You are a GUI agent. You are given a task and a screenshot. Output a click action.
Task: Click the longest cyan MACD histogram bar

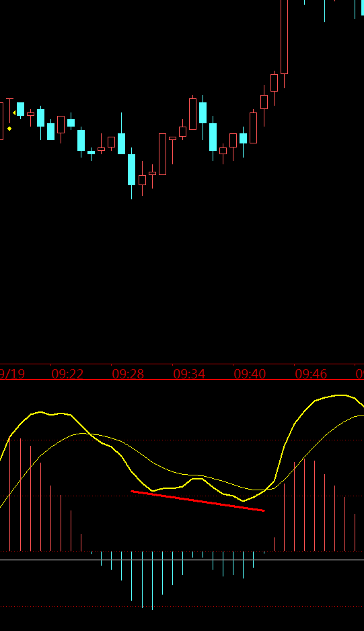click(x=153, y=580)
